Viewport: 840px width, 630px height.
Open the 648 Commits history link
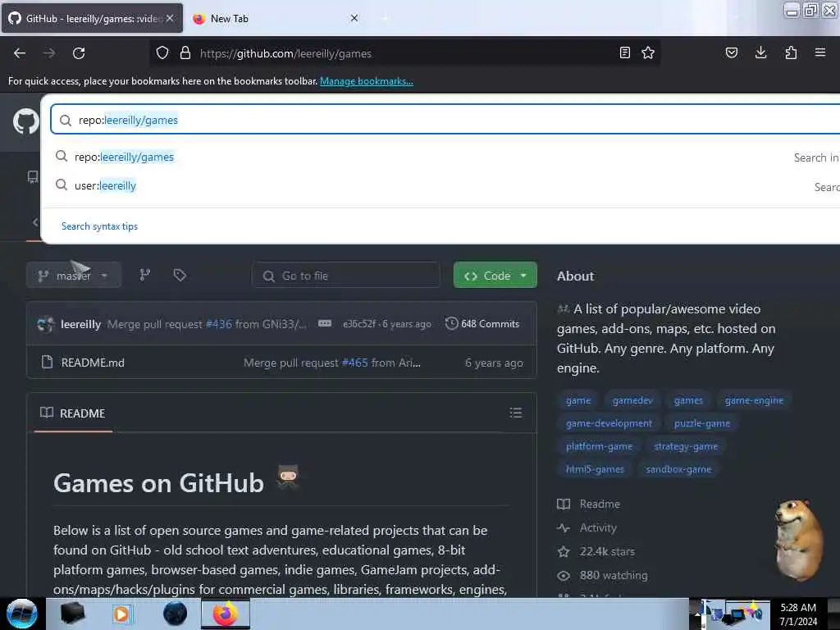coord(482,323)
